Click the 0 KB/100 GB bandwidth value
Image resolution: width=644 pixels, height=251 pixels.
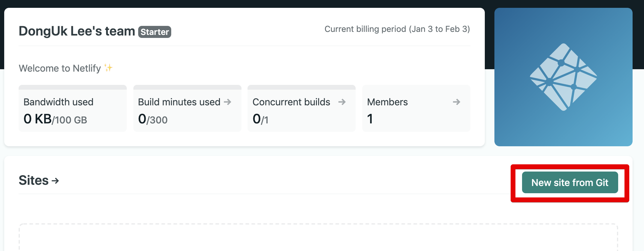pos(55,119)
